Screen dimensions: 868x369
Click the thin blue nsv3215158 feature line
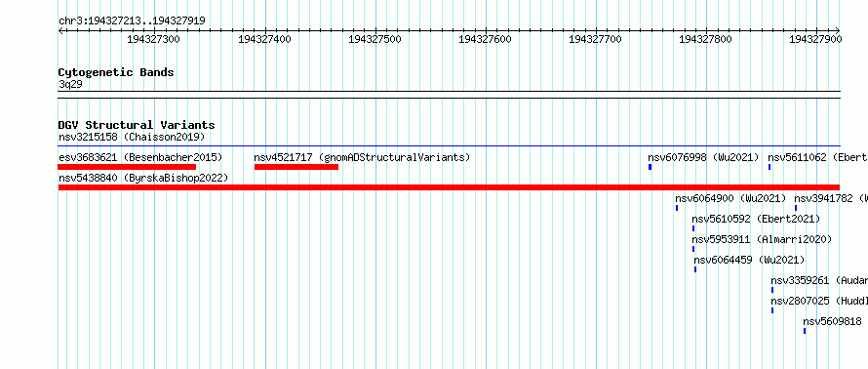pos(449,146)
